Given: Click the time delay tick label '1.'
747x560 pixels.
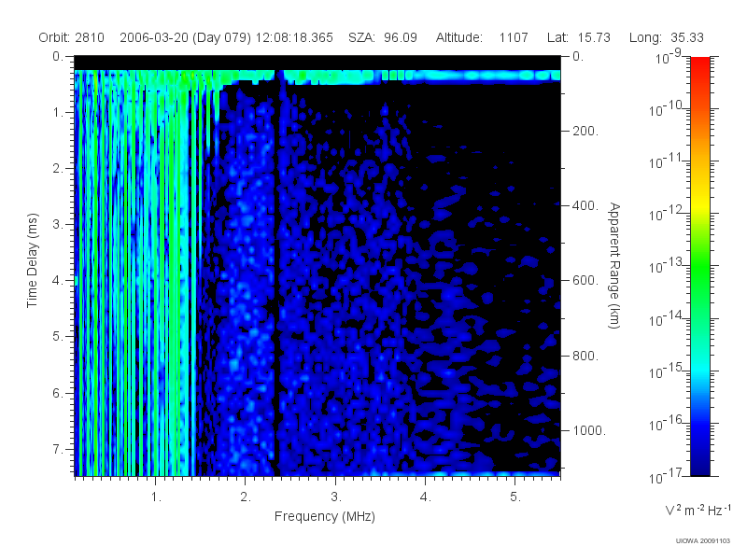Looking at the screenshot, I should [58, 113].
